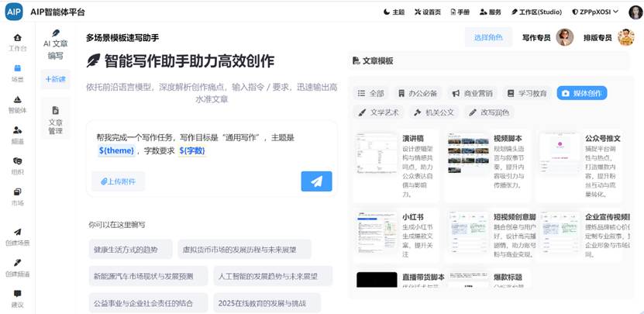Select the 改写润色 template category
This screenshot has height=314, width=644.
489,112
